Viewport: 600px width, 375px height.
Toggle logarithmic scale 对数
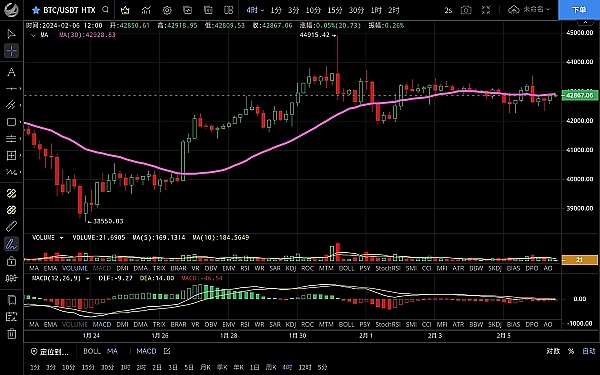[x=553, y=351]
